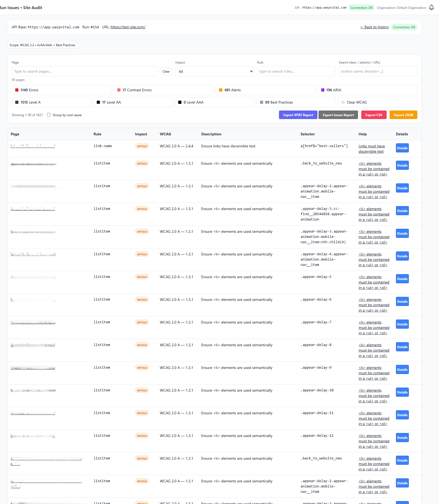The width and height of the screenshot is (439, 504).
Task: Filter by the red Errors swatch
Action: [x=17, y=90]
